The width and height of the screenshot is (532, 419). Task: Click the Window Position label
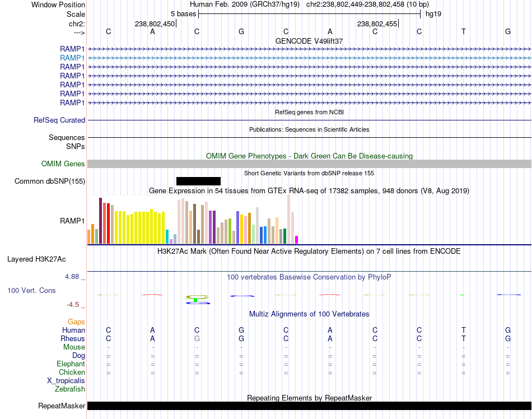pyautogui.click(x=58, y=4)
